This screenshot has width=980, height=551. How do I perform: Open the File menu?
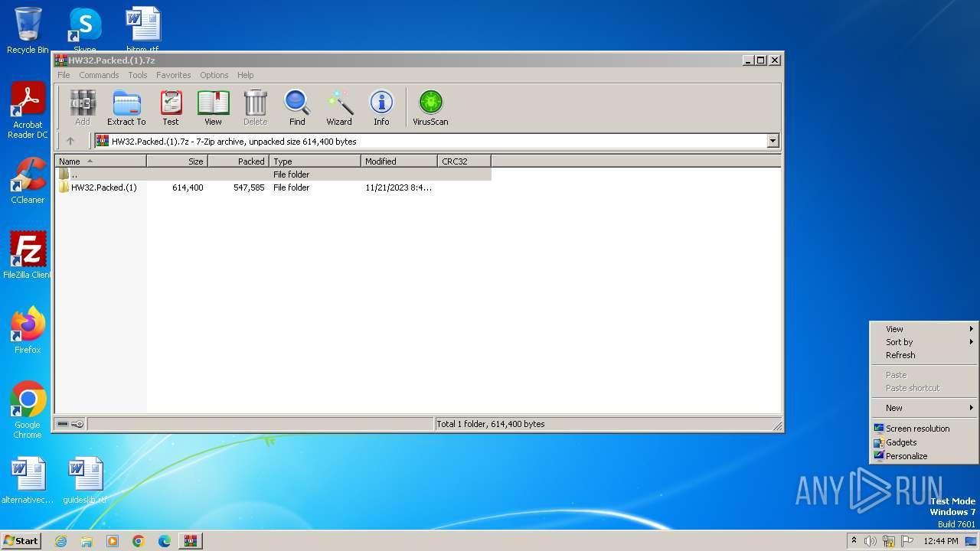(x=64, y=75)
